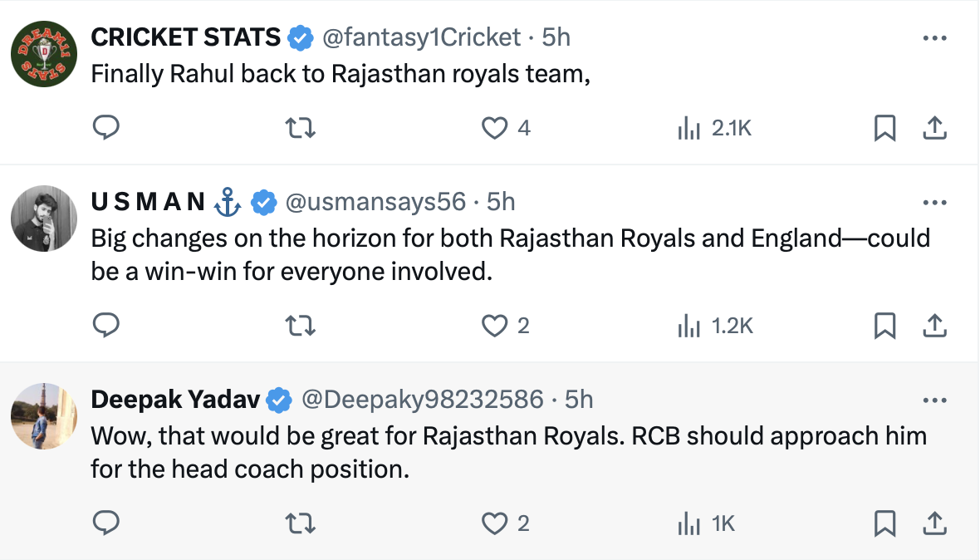
Task: Reply to USMAN's tweet
Action: pos(105,326)
